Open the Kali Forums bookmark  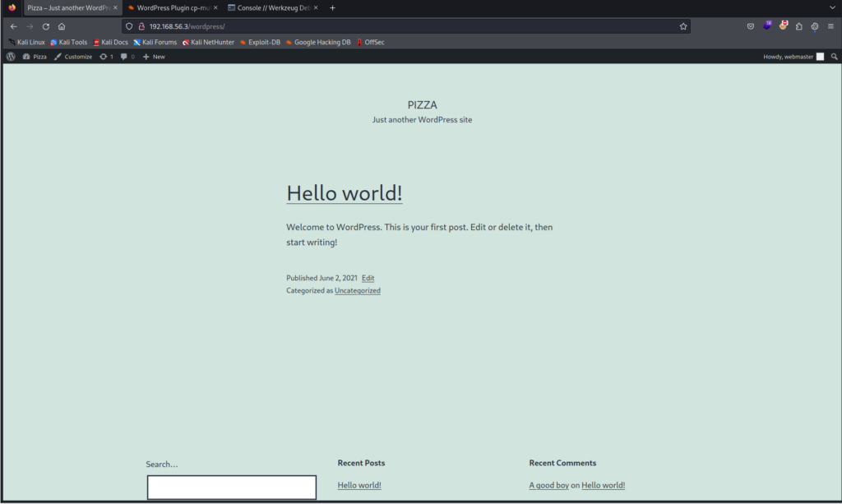(155, 42)
